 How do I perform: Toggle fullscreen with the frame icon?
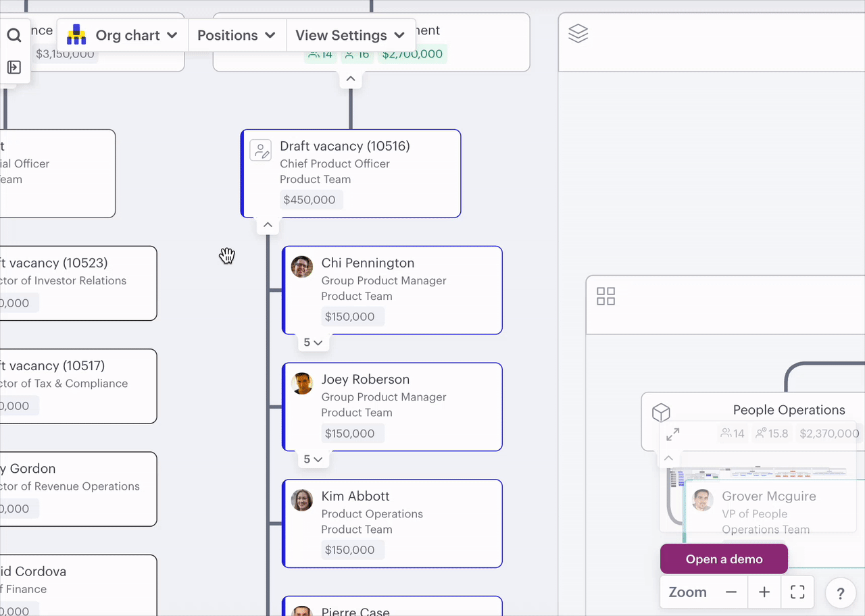point(797,592)
